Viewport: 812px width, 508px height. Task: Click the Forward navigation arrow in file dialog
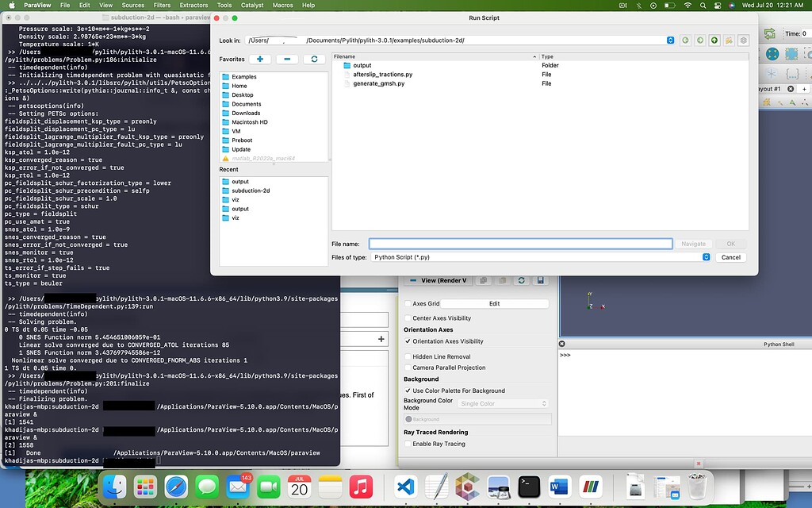[x=699, y=40]
